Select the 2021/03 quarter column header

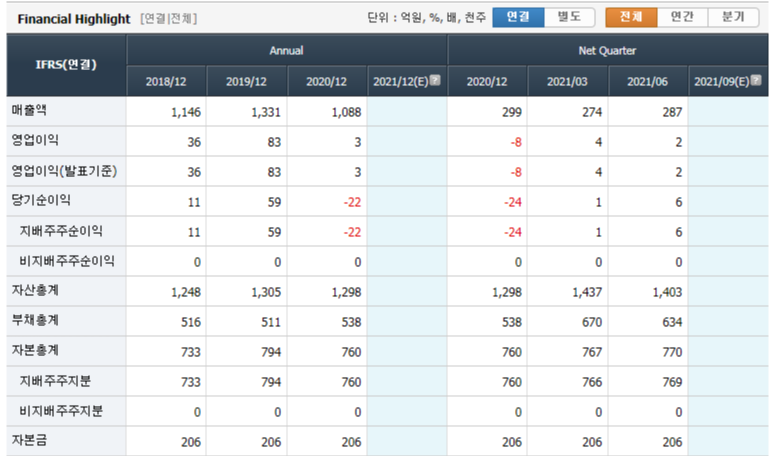568,81
